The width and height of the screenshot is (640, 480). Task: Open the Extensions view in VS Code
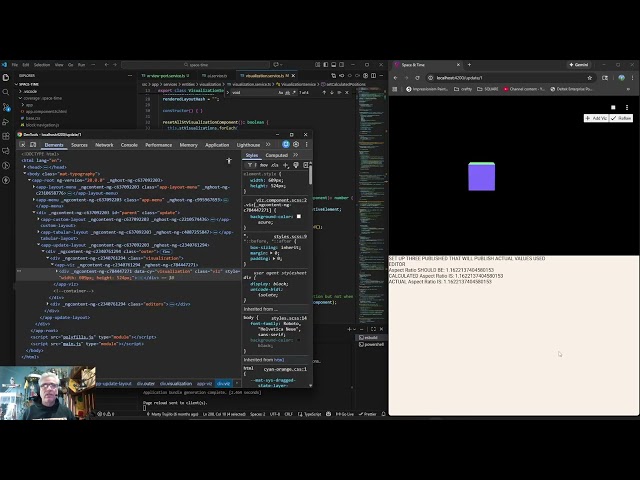click(6, 136)
